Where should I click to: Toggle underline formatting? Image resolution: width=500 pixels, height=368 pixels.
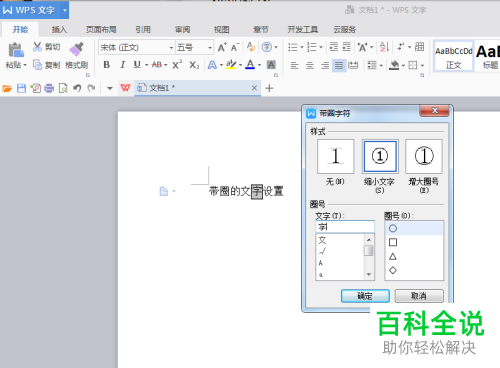click(137, 65)
